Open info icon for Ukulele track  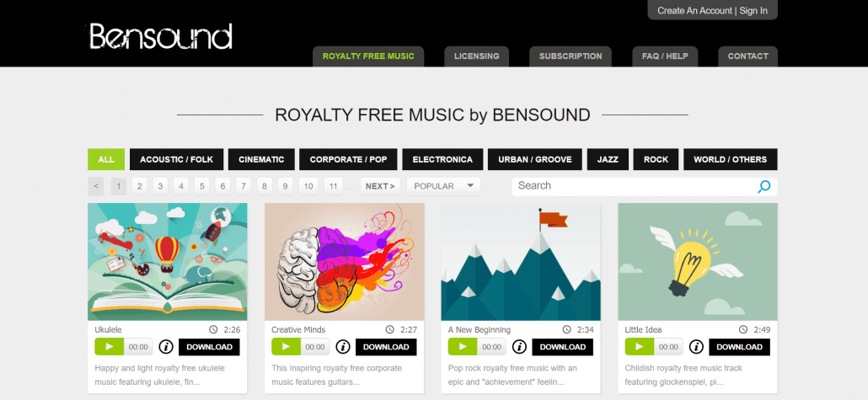click(166, 347)
